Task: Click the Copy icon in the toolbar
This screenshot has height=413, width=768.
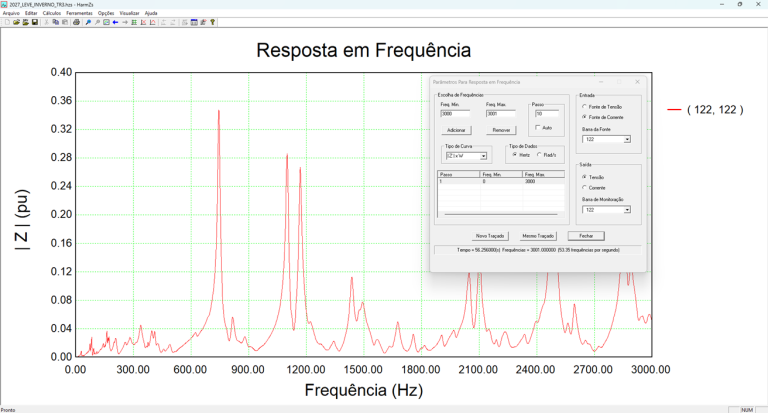Action: pyautogui.click(x=55, y=21)
